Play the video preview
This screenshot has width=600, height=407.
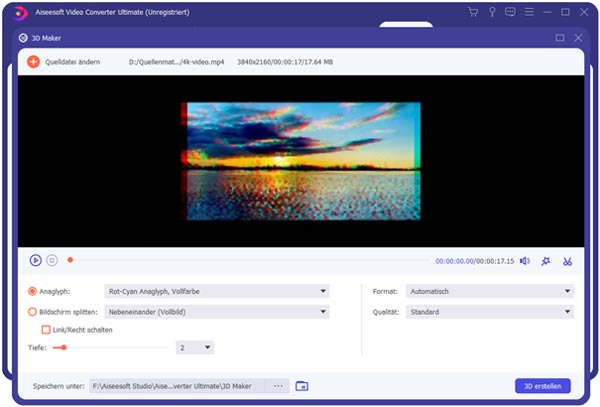[36, 260]
